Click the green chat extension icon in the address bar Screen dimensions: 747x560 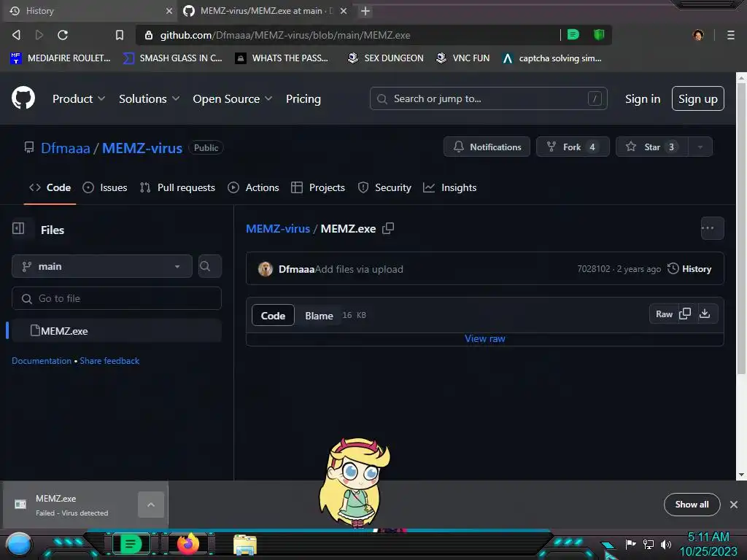(x=573, y=34)
